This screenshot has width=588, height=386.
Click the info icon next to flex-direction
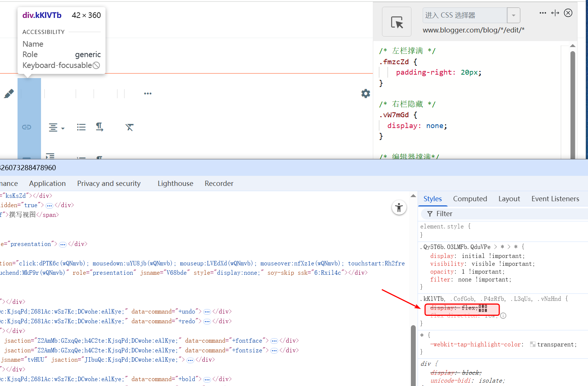(503, 316)
